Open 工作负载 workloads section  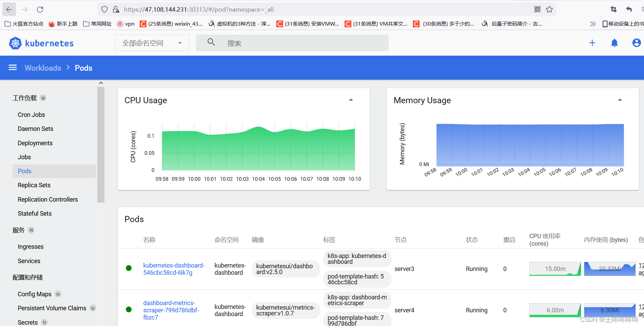[25, 98]
